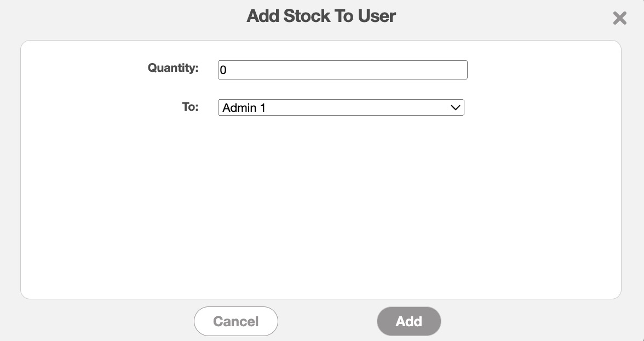Place cursor in the stock quantity textbox
Screen dimensions: 644x341
pos(342,70)
